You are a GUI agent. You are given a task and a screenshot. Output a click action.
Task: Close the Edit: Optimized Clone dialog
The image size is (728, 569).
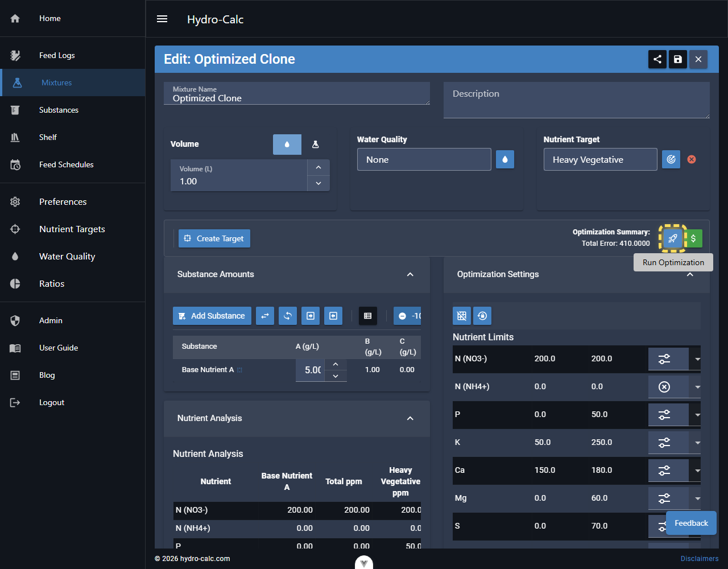(698, 59)
